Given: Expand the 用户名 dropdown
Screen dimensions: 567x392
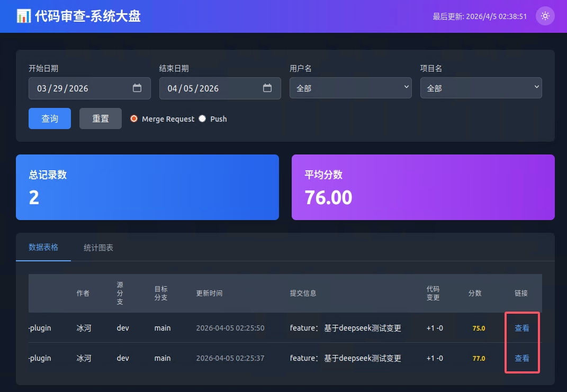Looking at the screenshot, I should [350, 88].
